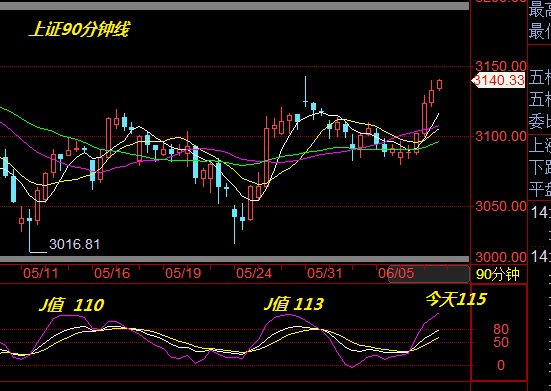Click the gray scrollbar thumb over 06/05
Image resolution: width=551 pixels, height=391 pixels.
[x=428, y=274]
